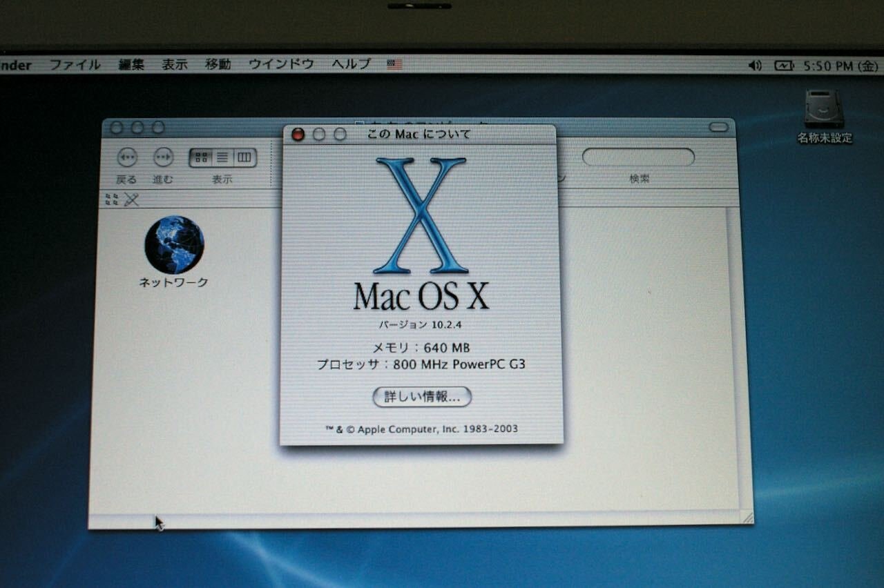Screen dimensions: 884x588
Task: Click the 戻る back arrow in the Finder toolbar
Action: [127, 158]
